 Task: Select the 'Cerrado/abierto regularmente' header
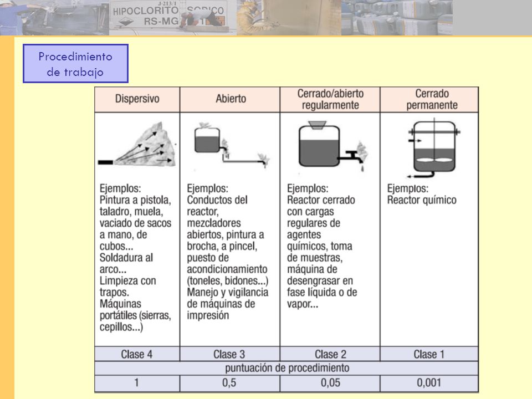pyautogui.click(x=330, y=99)
